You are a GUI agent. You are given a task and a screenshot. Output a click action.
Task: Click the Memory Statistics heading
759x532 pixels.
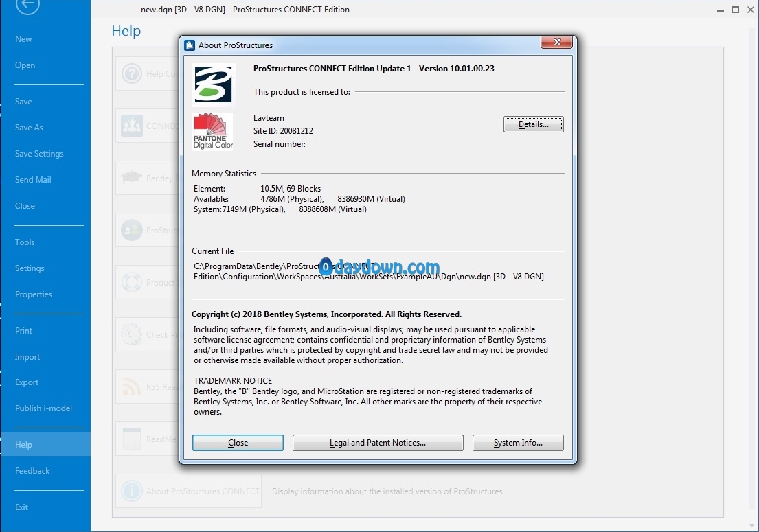click(x=224, y=174)
